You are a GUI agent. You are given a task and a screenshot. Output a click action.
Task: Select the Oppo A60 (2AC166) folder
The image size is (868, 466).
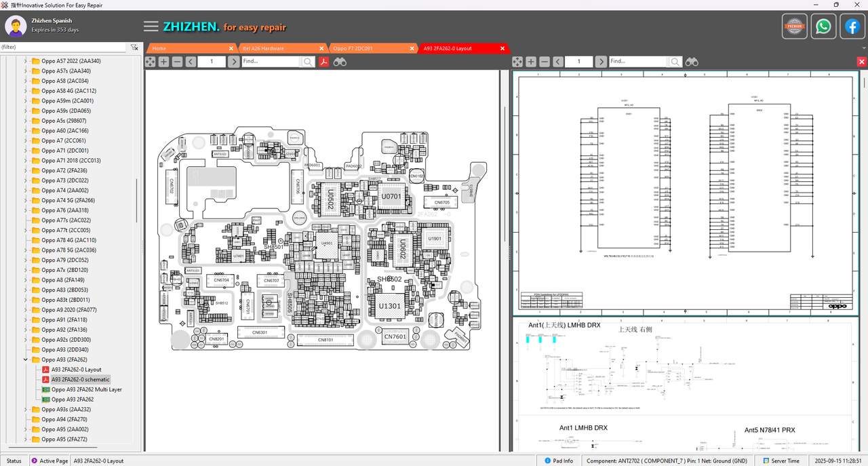point(64,131)
